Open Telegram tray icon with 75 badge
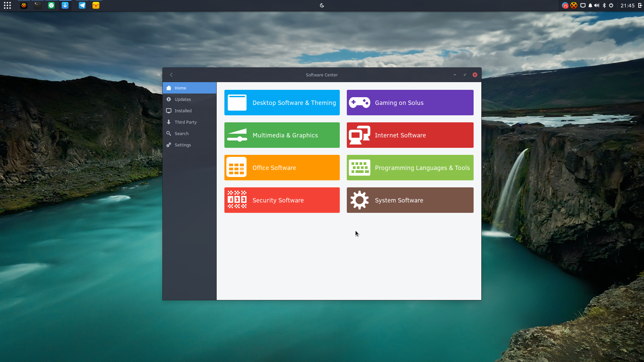The image size is (644, 362). tap(565, 5)
